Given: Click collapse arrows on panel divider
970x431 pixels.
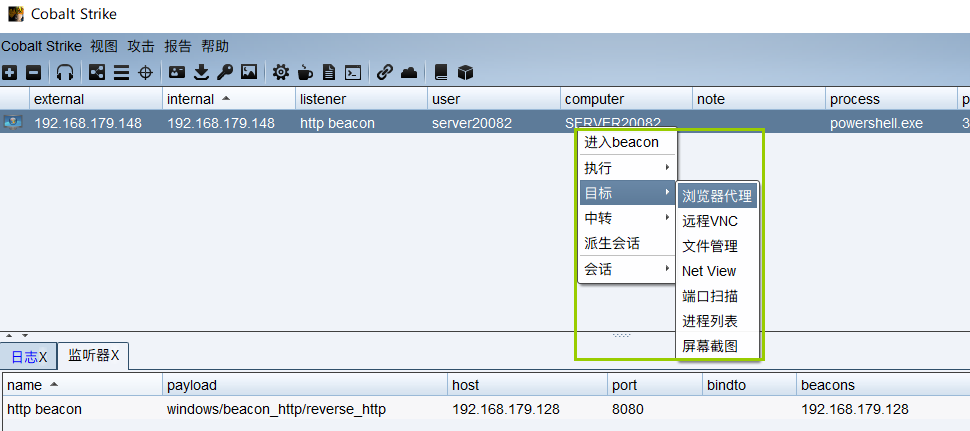Looking at the screenshot, I should 17,336.
